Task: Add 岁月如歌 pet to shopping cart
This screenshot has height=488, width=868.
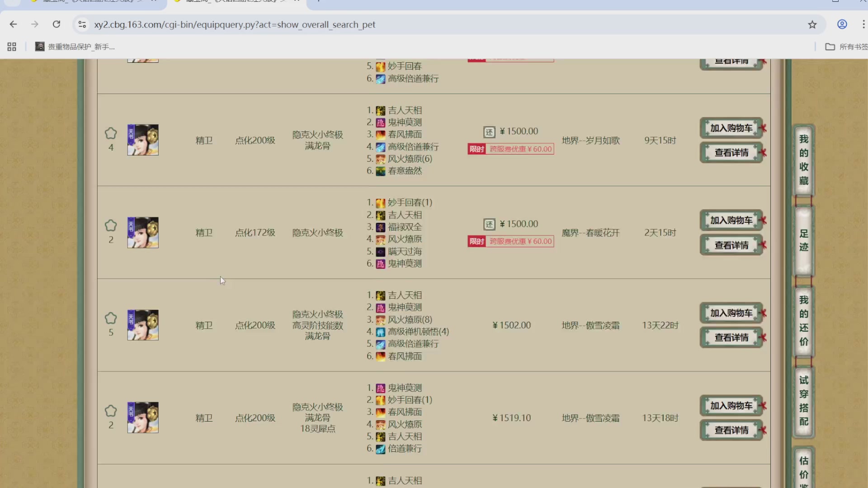Action: tap(731, 128)
